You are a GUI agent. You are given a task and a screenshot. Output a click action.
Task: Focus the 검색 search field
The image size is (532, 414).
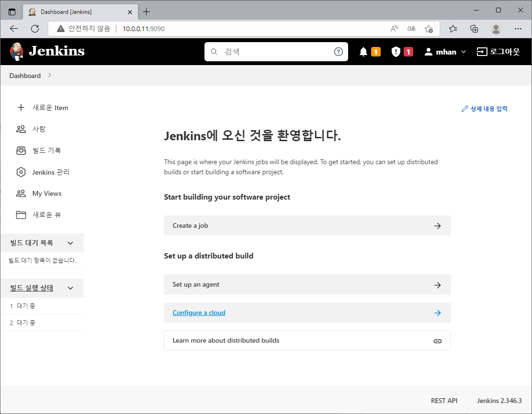276,52
